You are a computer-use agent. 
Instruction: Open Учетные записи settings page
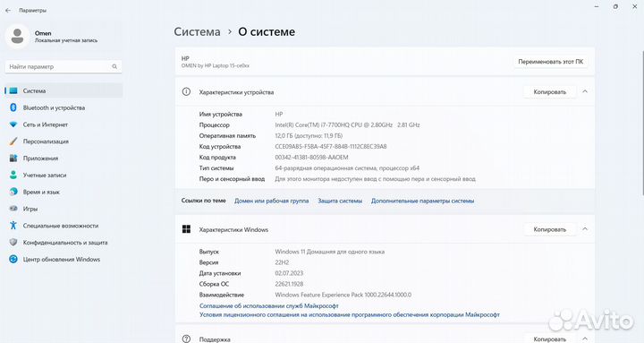[45, 176]
